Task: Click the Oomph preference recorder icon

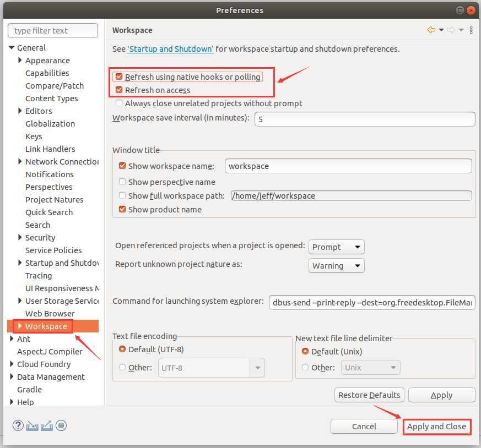Action: (61, 425)
